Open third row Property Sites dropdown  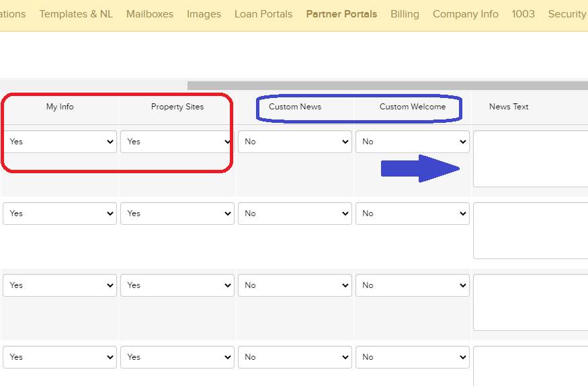[177, 285]
